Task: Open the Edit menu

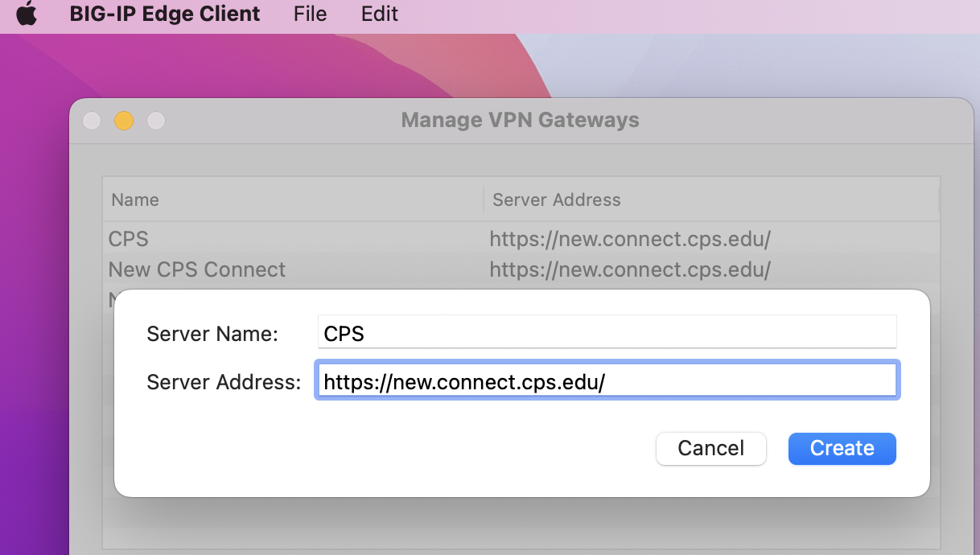Action: pos(380,14)
